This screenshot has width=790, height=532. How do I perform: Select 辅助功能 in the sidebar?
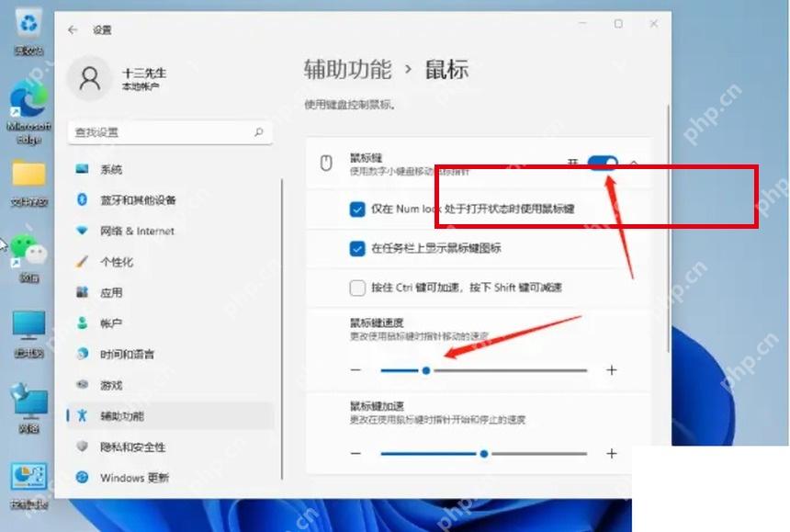click(171, 415)
